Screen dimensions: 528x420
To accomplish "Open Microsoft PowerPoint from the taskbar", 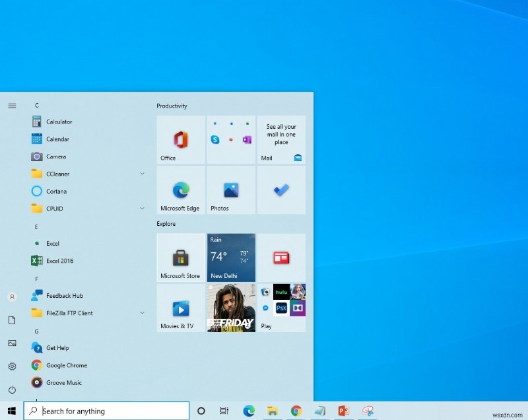I will tap(343, 410).
